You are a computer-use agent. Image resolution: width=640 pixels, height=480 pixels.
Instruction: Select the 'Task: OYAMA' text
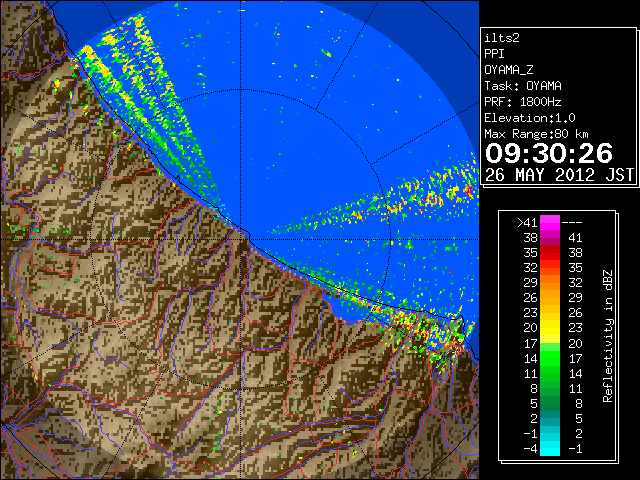[x=523, y=86]
